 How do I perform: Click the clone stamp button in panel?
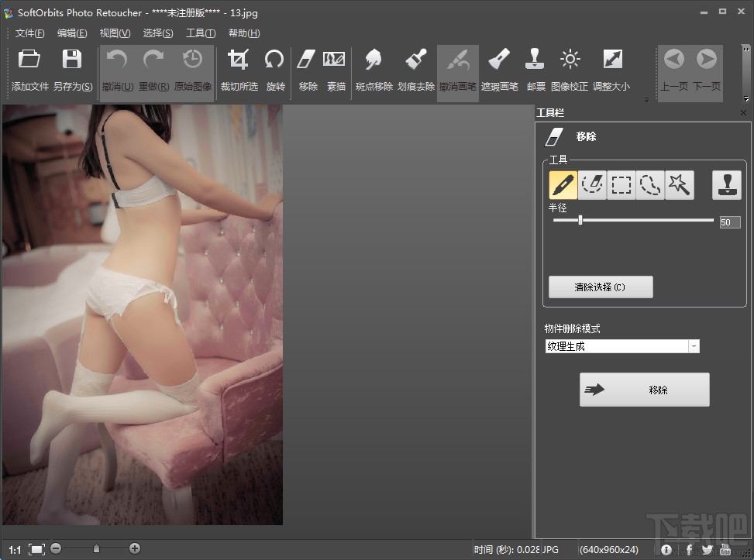tap(727, 184)
